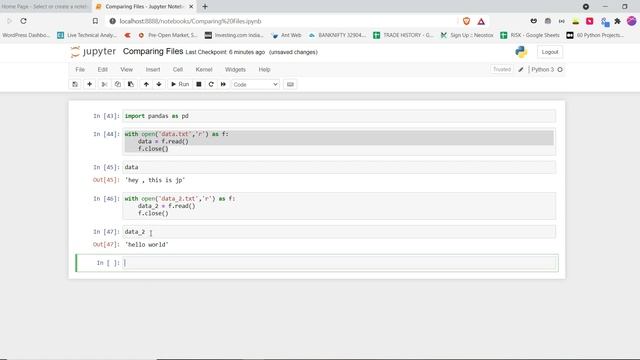640x360 pixels.
Task: Insert a new cell below with the plus icon
Action: point(89,84)
